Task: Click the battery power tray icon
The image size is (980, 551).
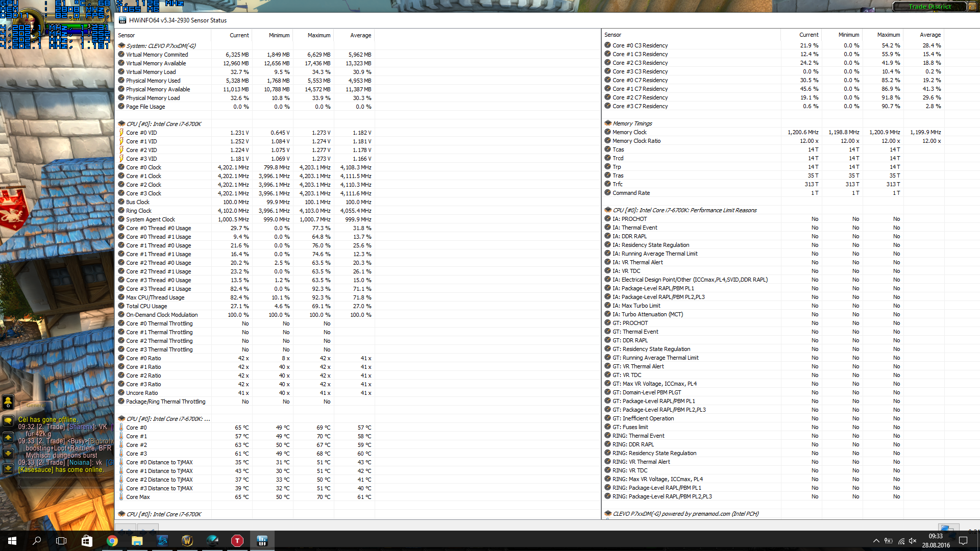Action: coord(889,541)
